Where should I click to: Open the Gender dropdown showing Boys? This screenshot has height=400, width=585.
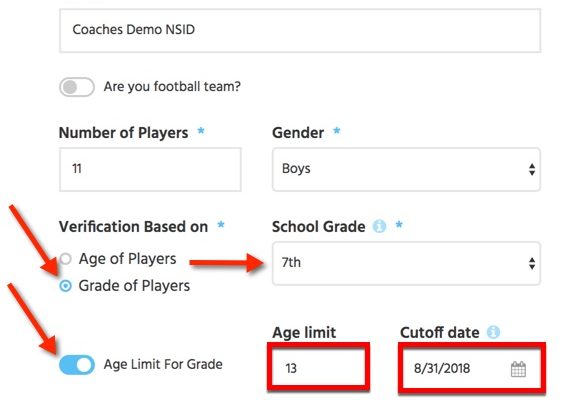click(x=406, y=169)
